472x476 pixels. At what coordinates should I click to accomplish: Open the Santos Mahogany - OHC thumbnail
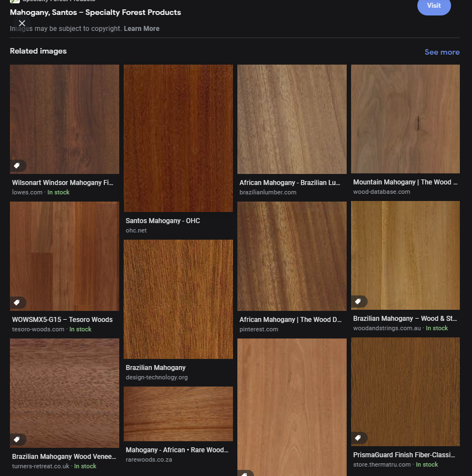[x=178, y=138]
